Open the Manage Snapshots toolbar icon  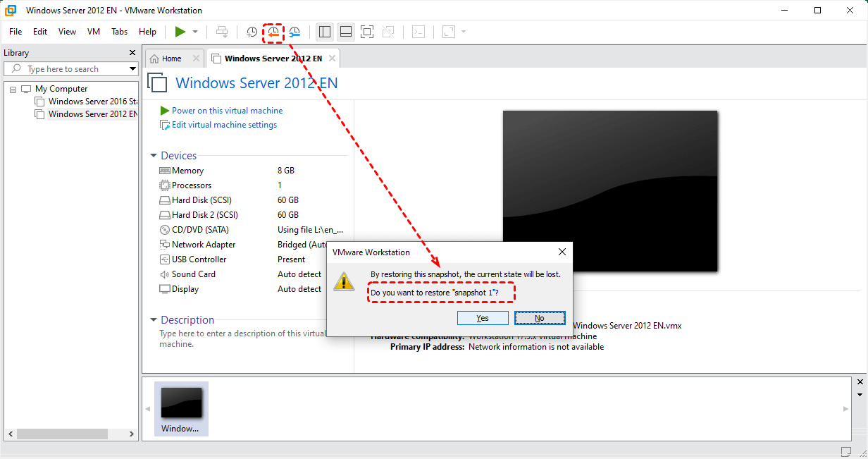[294, 32]
